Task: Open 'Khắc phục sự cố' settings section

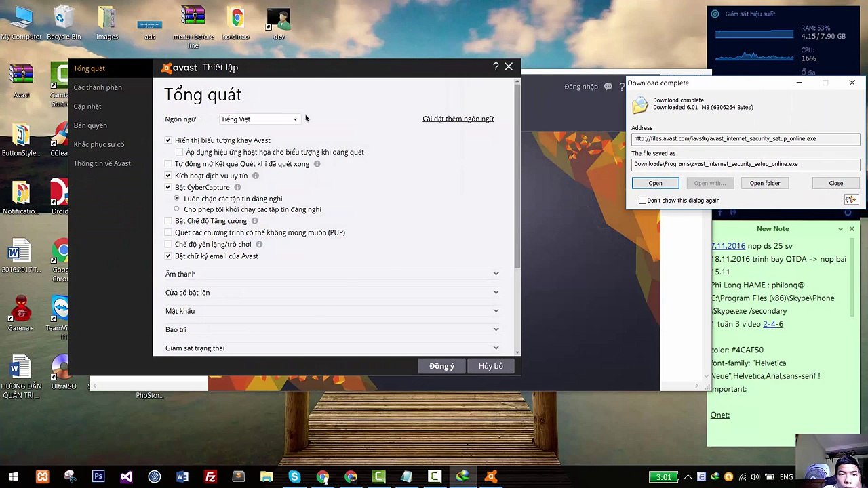Action: pos(99,144)
